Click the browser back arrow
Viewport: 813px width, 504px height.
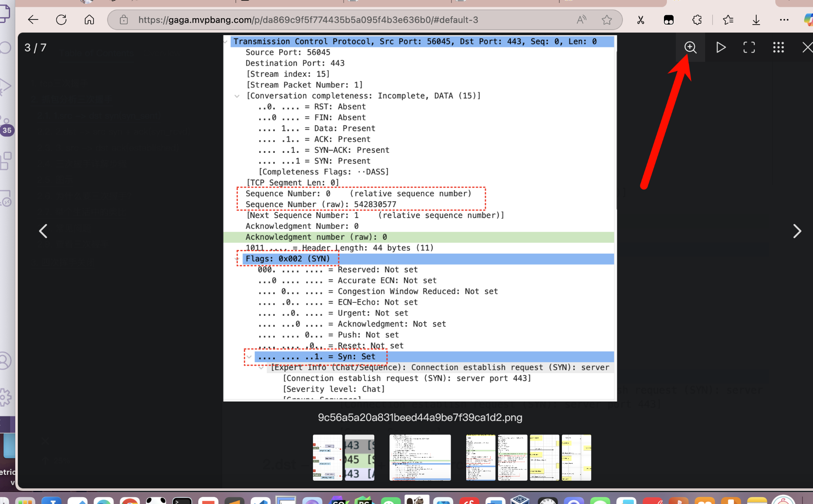(x=33, y=20)
